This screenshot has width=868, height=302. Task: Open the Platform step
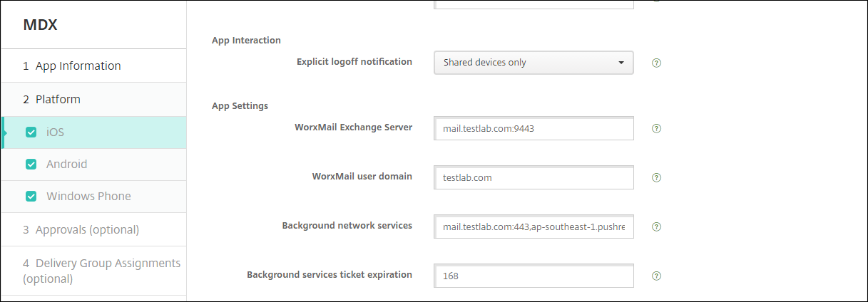[58, 100]
